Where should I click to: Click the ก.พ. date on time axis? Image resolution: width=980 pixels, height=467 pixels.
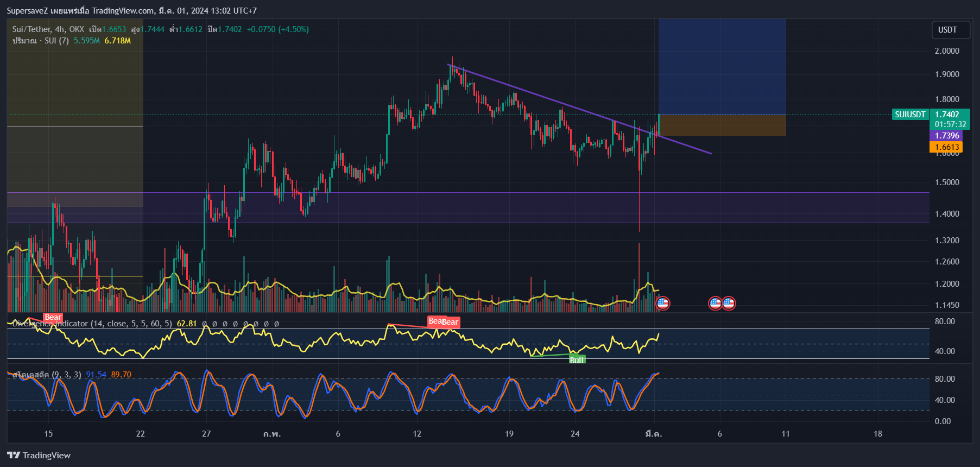[272, 434]
